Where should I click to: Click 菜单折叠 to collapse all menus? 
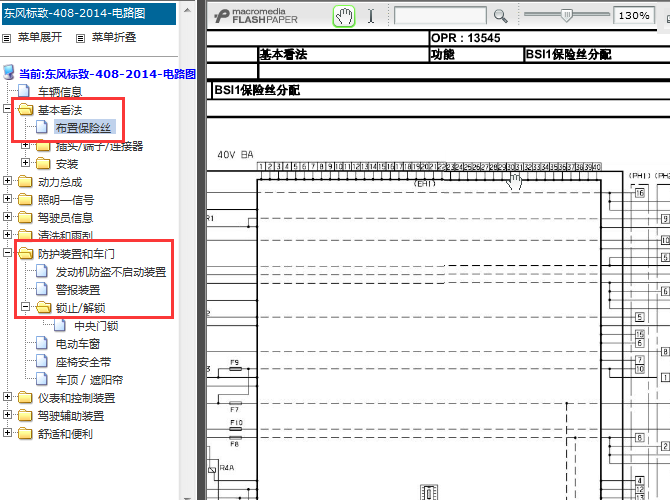[x=114, y=37]
